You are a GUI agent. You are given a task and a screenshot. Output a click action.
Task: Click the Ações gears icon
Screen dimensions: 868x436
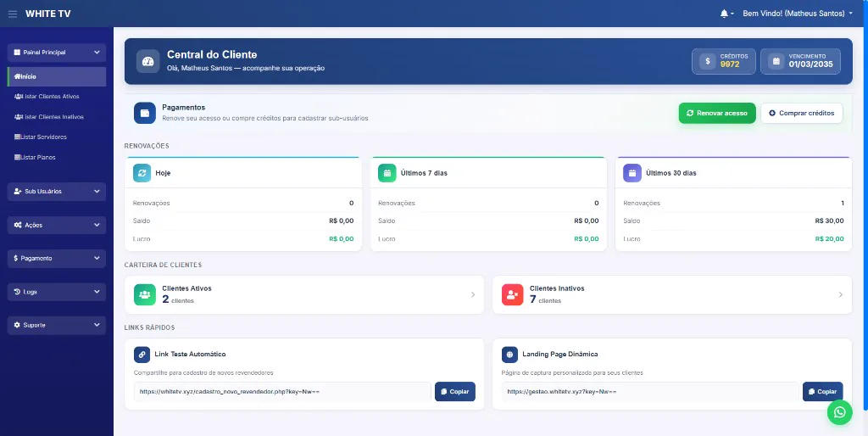(x=18, y=225)
